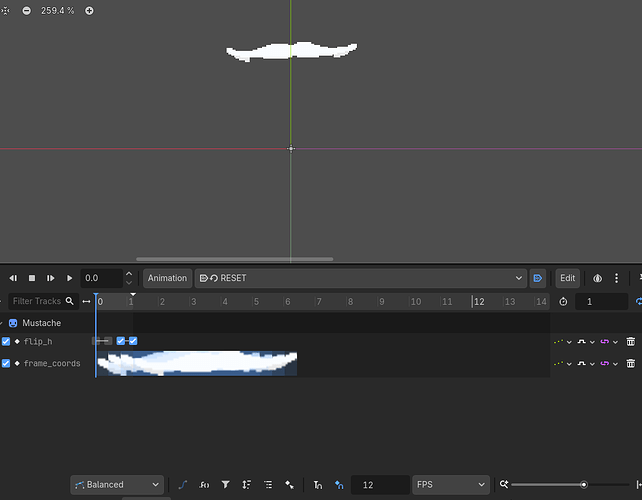Image resolution: width=642 pixels, height=500 pixels.
Task: Click the viewport horizontal scrollbar
Action: click(x=235, y=259)
